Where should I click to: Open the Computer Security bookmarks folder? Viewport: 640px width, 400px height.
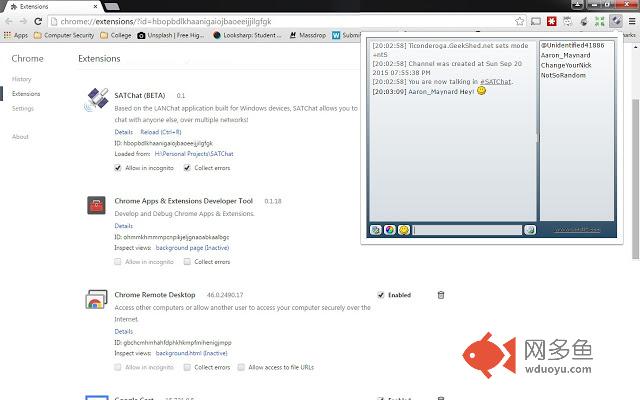click(x=64, y=36)
